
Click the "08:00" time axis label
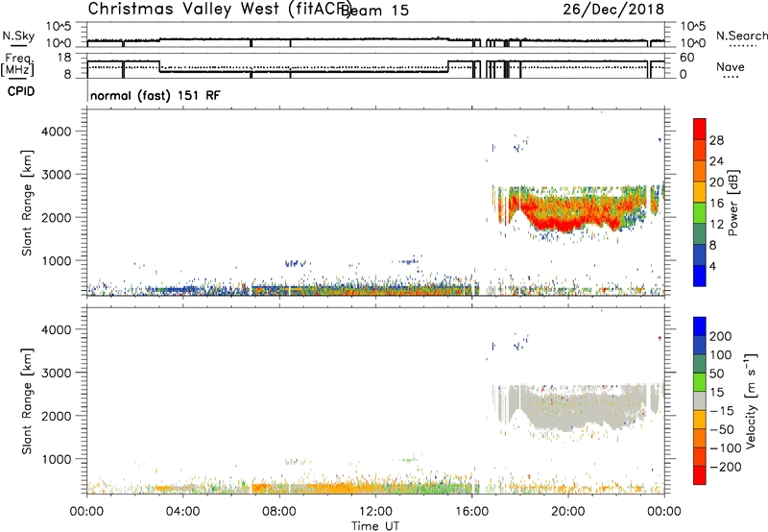(279, 512)
